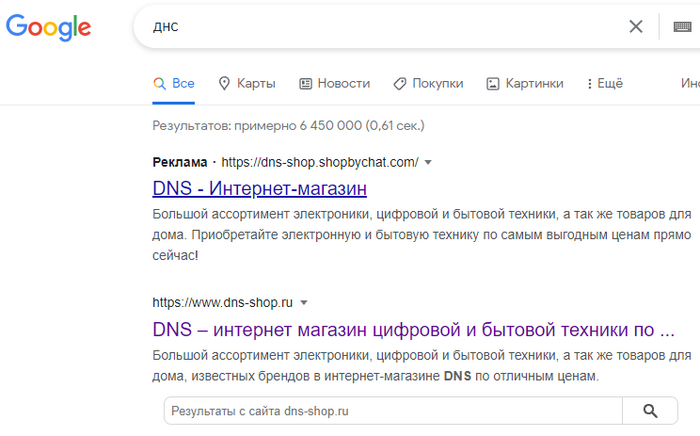The image size is (700, 436).
Task: Expand the Ещё menu
Action: click(605, 83)
